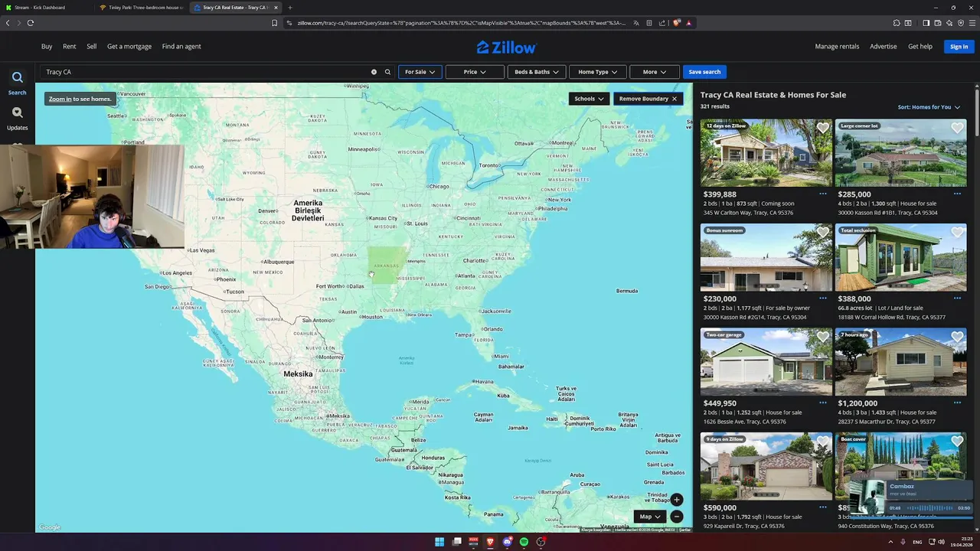Expand the More filters dropdown
980x551 pixels.
pos(655,72)
